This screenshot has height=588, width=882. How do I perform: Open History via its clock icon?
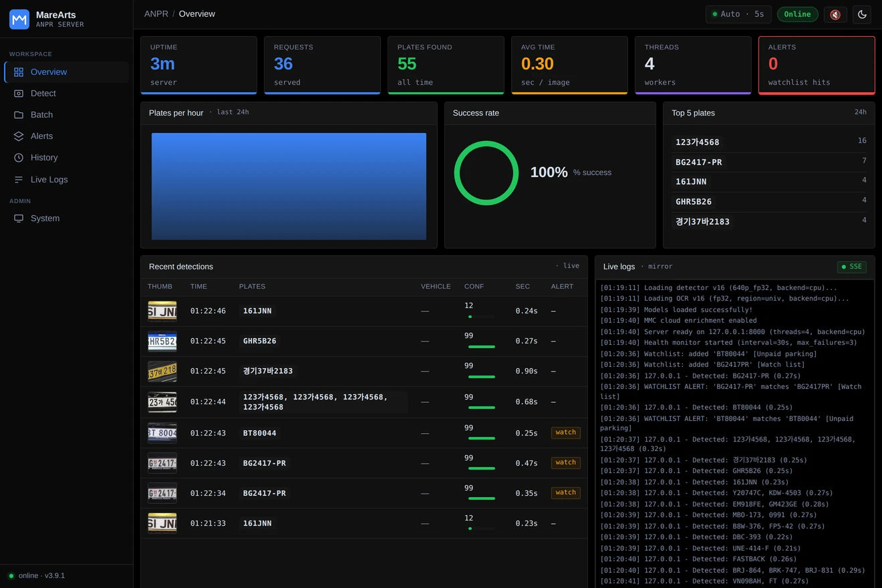19,158
